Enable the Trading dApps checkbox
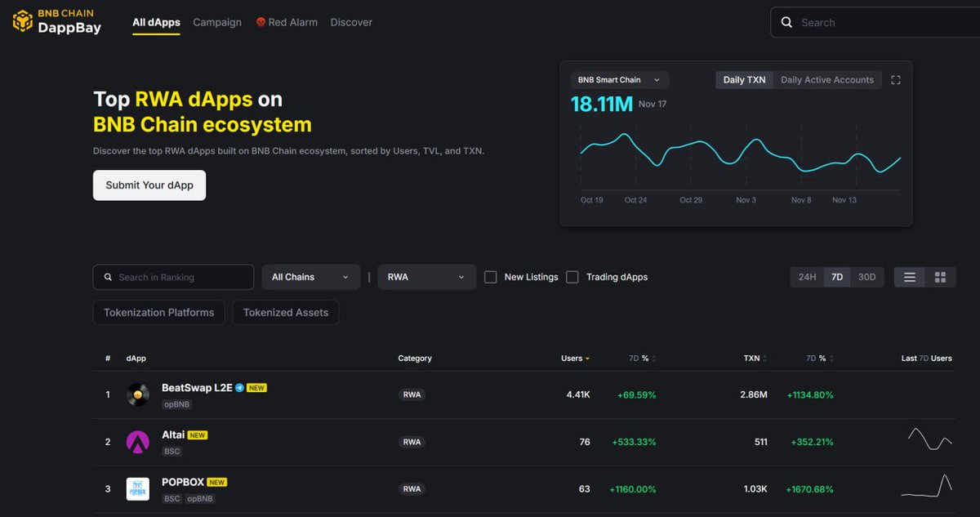 (x=572, y=277)
